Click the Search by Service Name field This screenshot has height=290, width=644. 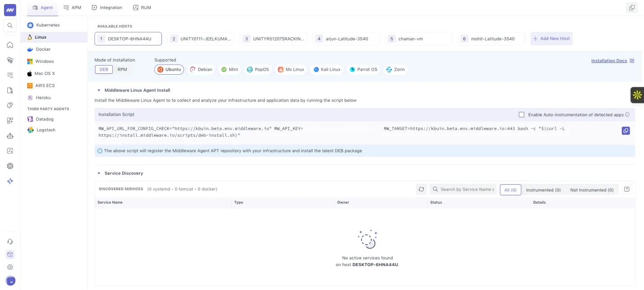pos(463,189)
